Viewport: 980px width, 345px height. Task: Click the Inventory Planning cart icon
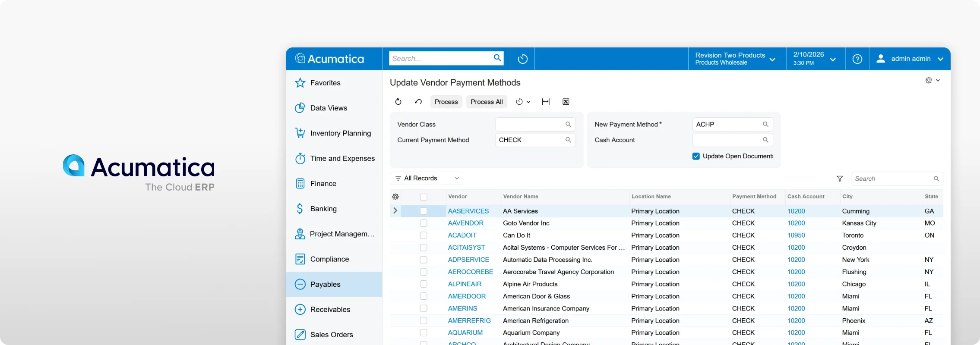coord(300,133)
